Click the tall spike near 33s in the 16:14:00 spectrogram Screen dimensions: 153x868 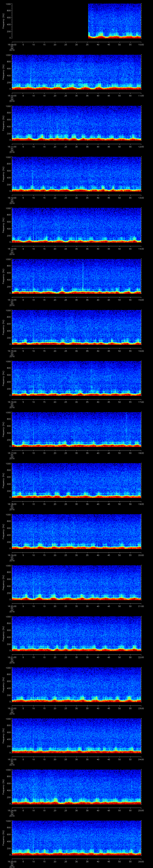point(83,275)
